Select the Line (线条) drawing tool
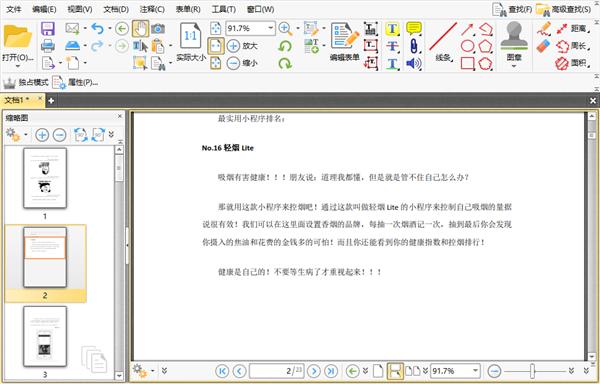Viewport: 600px width, 384px height. (x=443, y=41)
